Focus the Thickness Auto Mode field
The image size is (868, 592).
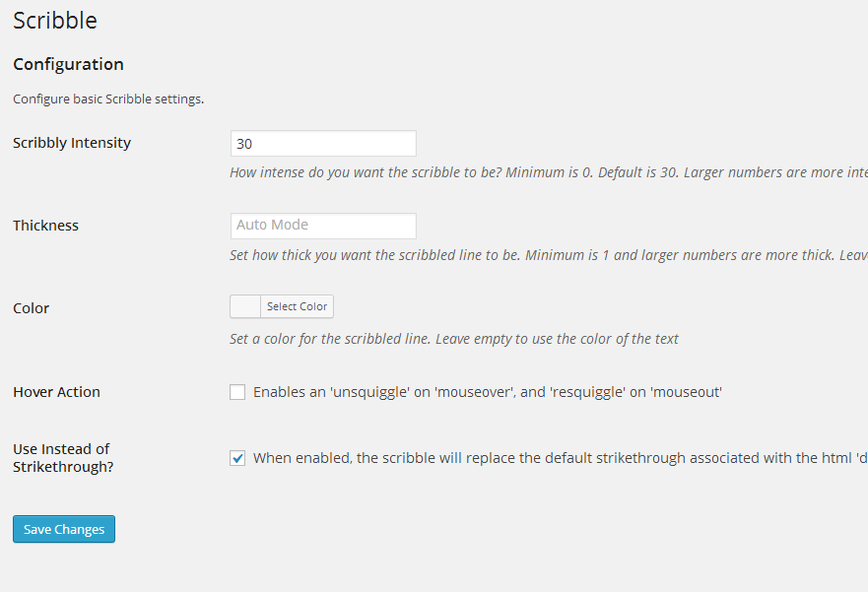322,226
